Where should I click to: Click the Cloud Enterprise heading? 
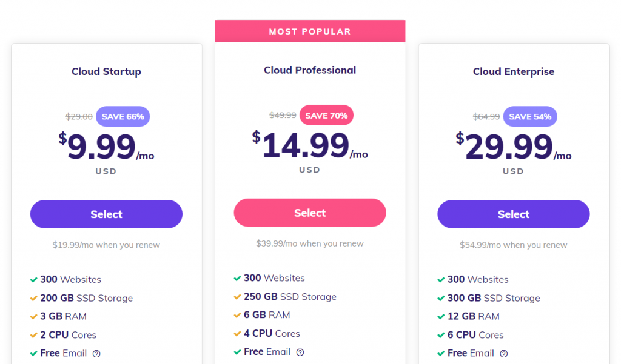(513, 71)
